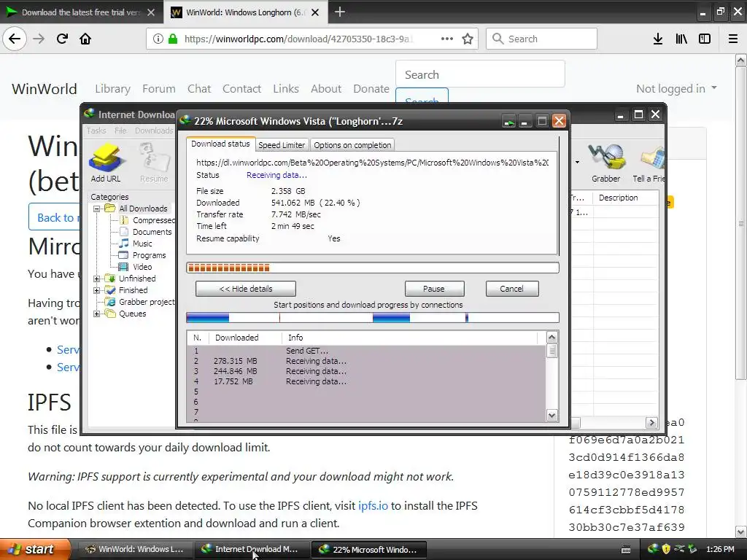The width and height of the screenshot is (747, 560).
Task: Open the Firefox hamburger menu
Action: [732, 39]
